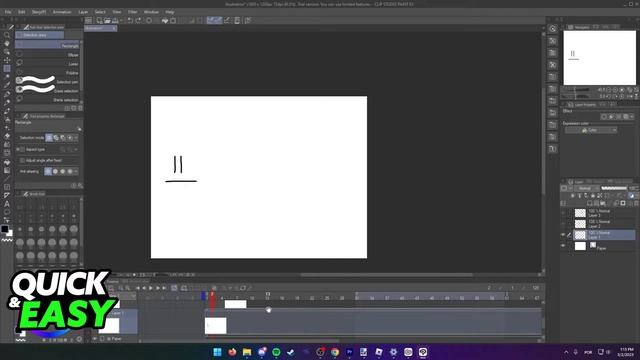Select Layer 3 in Layer panel
The image size is (640, 360).
pyautogui.click(x=604, y=213)
